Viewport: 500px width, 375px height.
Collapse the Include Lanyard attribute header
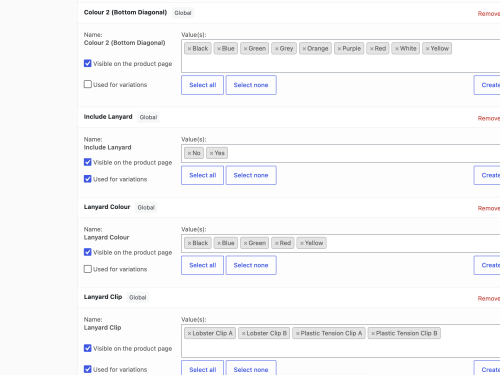click(x=289, y=117)
